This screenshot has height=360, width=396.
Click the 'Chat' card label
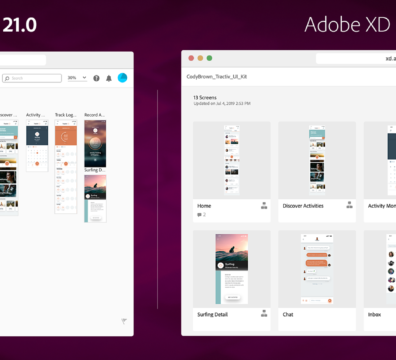pyautogui.click(x=288, y=314)
